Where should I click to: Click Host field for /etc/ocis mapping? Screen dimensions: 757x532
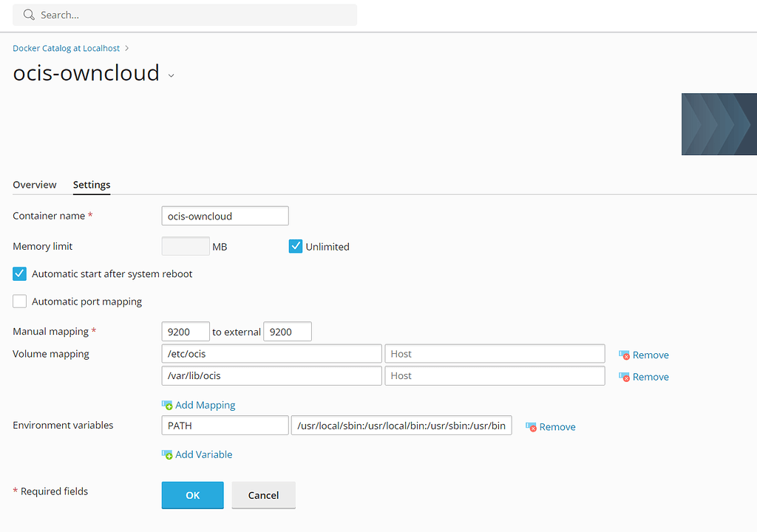pos(494,354)
